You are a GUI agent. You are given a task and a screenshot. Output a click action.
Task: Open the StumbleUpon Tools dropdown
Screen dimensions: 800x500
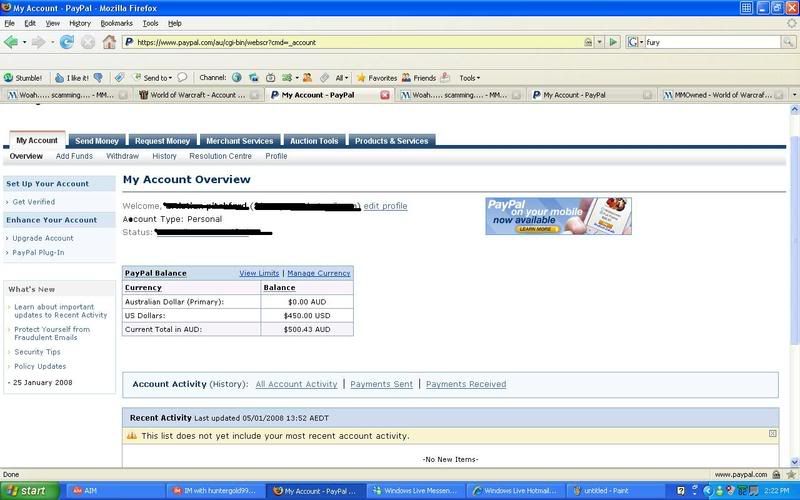[x=469, y=78]
